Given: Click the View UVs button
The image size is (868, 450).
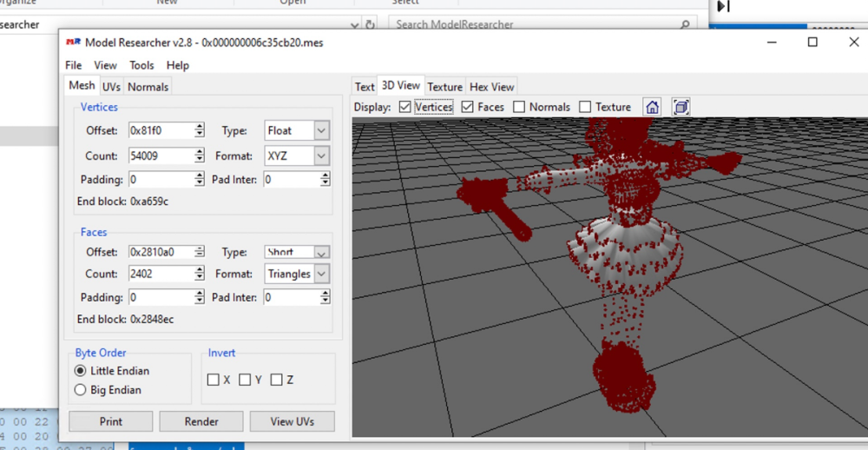Looking at the screenshot, I should [293, 421].
